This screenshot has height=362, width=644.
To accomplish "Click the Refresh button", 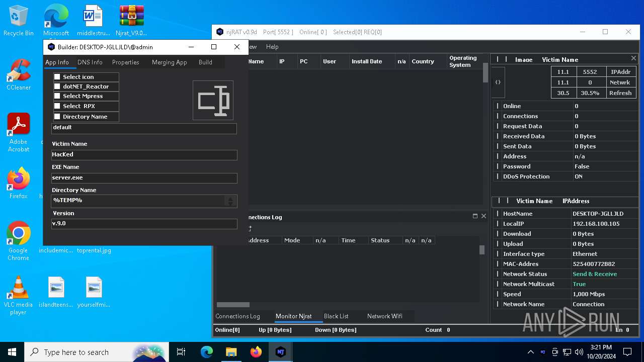I will pyautogui.click(x=620, y=93).
